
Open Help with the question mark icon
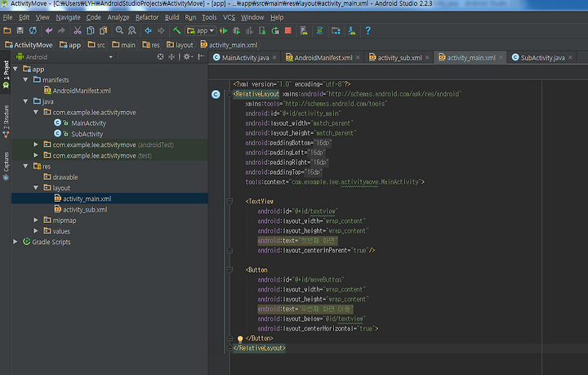click(367, 31)
